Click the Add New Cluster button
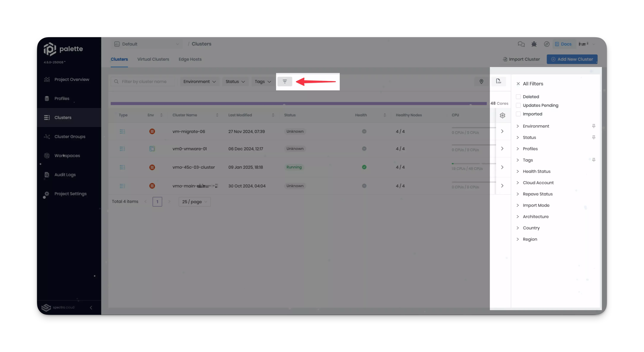 [x=572, y=59]
